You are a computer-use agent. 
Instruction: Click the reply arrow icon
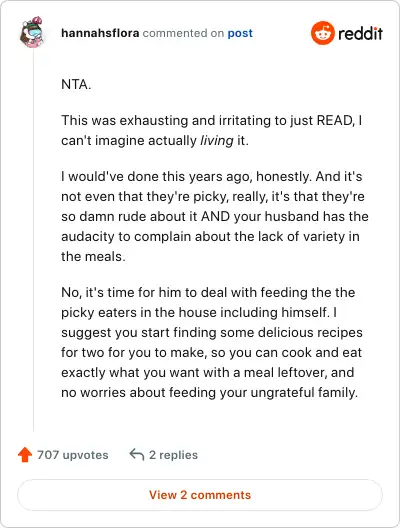pyautogui.click(x=137, y=455)
